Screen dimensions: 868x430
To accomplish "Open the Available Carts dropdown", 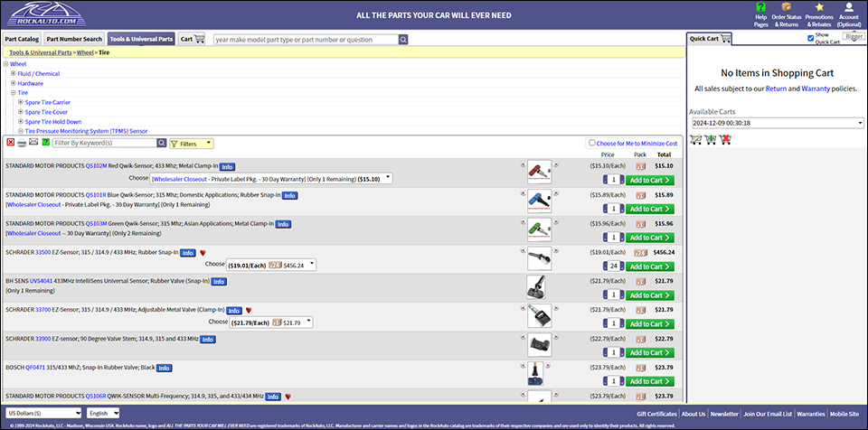I will (778, 123).
